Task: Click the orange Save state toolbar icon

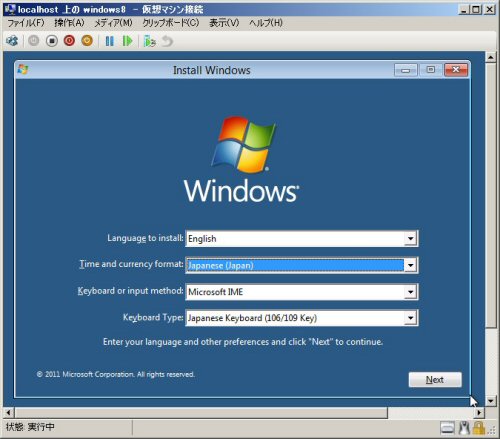Action: point(87,41)
